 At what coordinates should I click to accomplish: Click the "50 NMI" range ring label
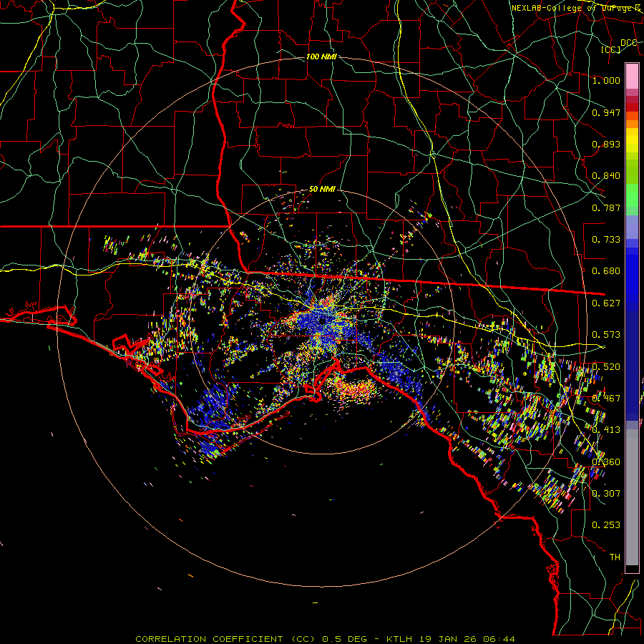322,190
